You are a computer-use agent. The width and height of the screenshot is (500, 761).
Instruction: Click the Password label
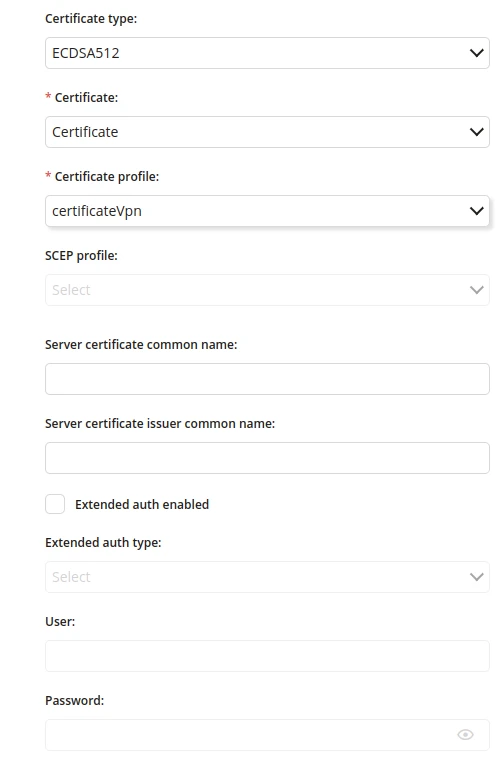coord(75,701)
